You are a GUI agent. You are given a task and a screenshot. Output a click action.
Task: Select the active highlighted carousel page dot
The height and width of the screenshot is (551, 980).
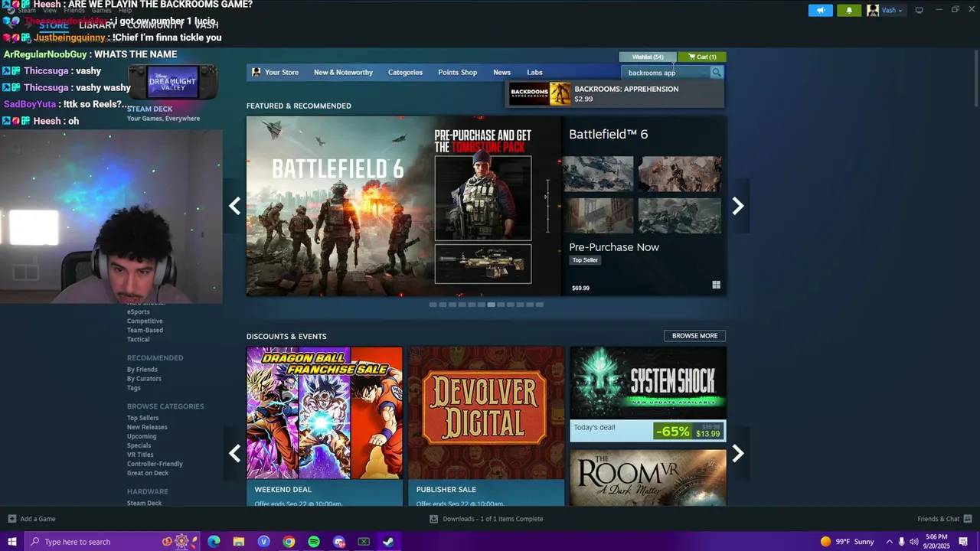(x=491, y=305)
